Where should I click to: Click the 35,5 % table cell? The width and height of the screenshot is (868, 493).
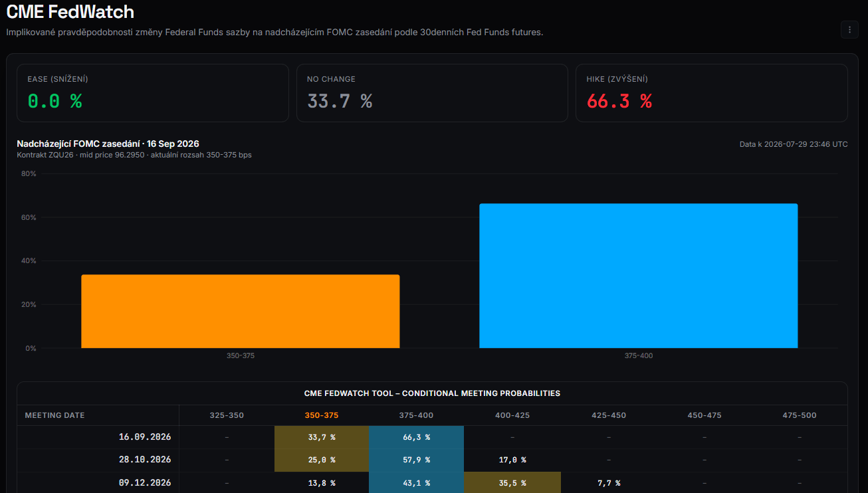[x=512, y=483]
